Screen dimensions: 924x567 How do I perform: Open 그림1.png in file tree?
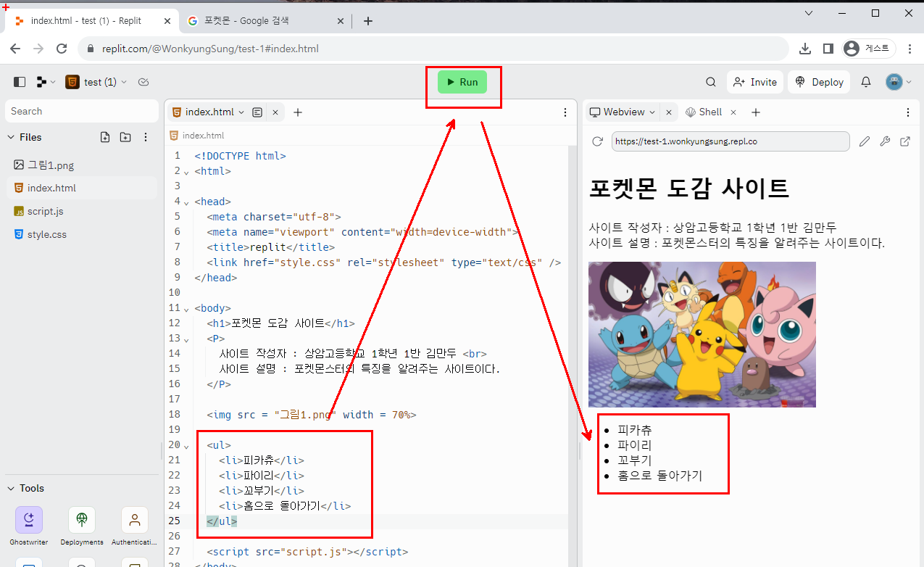pyautogui.click(x=81, y=165)
